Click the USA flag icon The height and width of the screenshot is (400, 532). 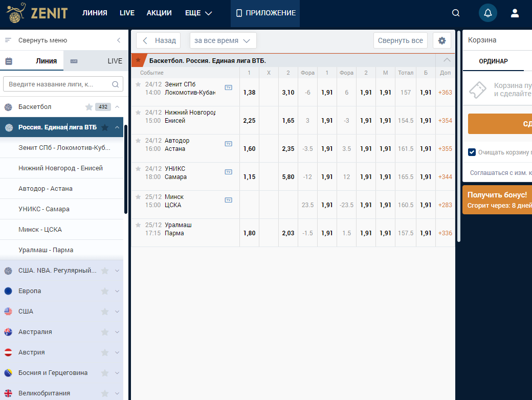coord(8,312)
